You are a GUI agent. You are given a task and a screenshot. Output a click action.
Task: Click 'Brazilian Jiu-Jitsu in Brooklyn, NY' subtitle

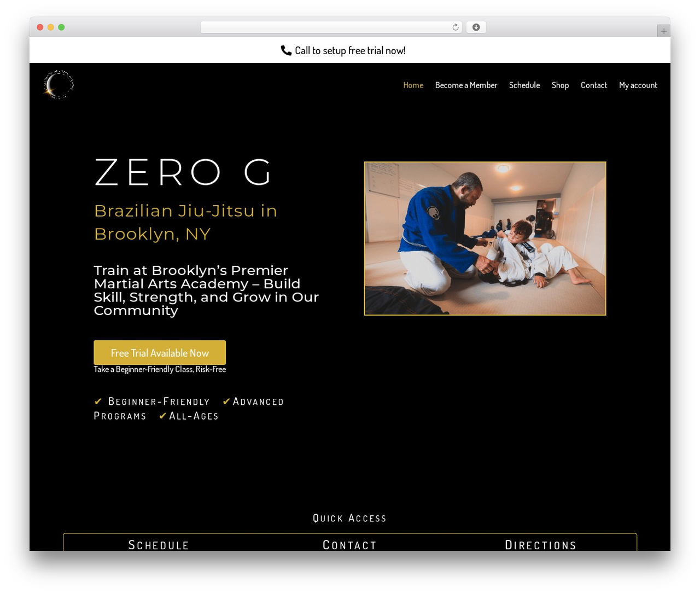tap(185, 222)
